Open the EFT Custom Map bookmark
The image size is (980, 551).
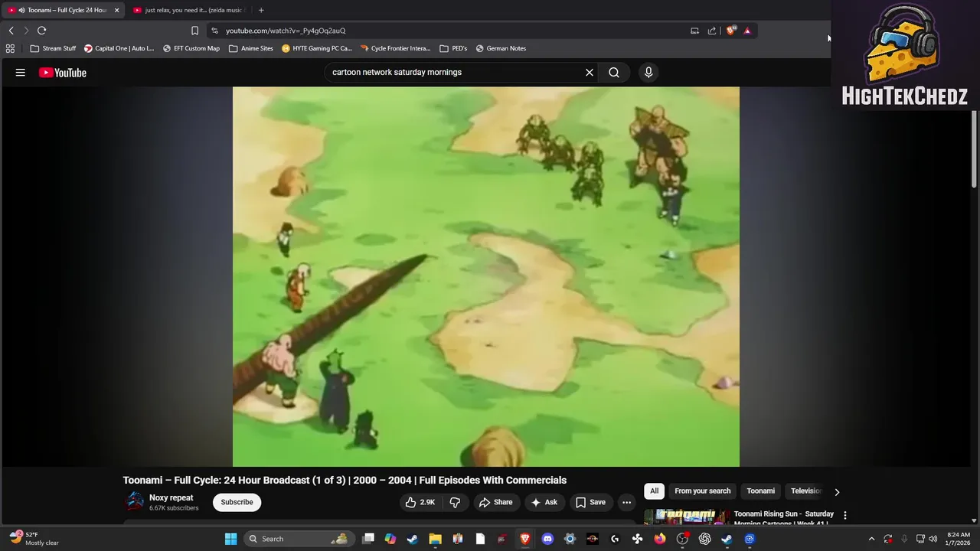coord(191,48)
